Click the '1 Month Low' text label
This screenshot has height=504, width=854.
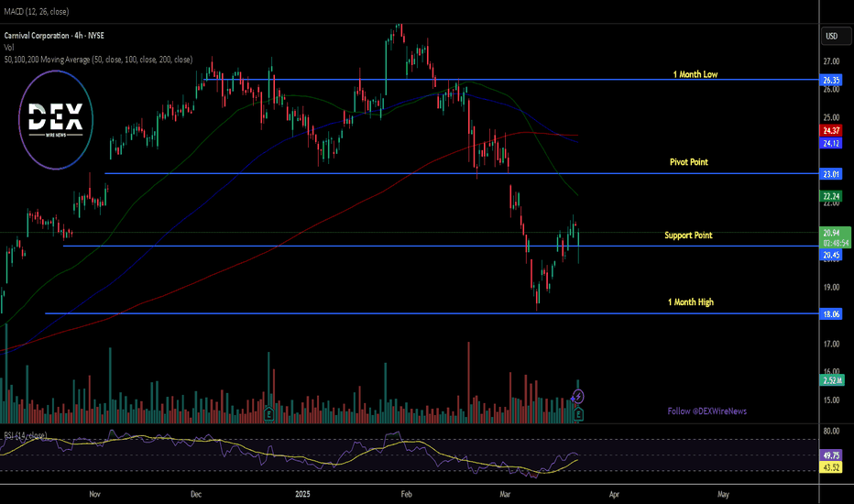click(695, 74)
